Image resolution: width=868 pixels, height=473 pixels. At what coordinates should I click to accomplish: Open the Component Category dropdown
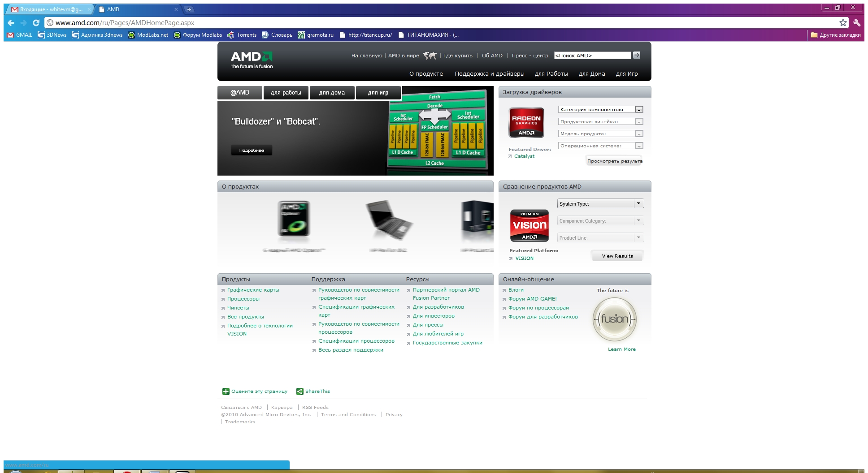[601, 220]
